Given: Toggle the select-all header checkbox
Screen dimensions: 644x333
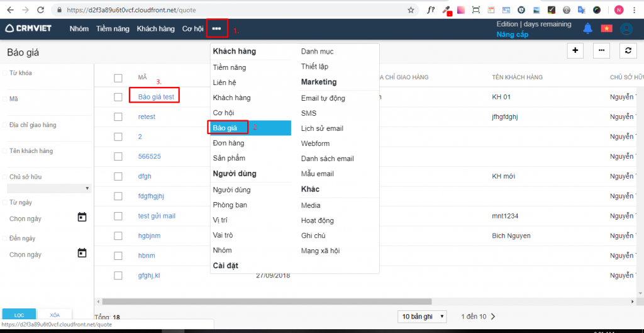Looking at the screenshot, I should (x=118, y=78).
